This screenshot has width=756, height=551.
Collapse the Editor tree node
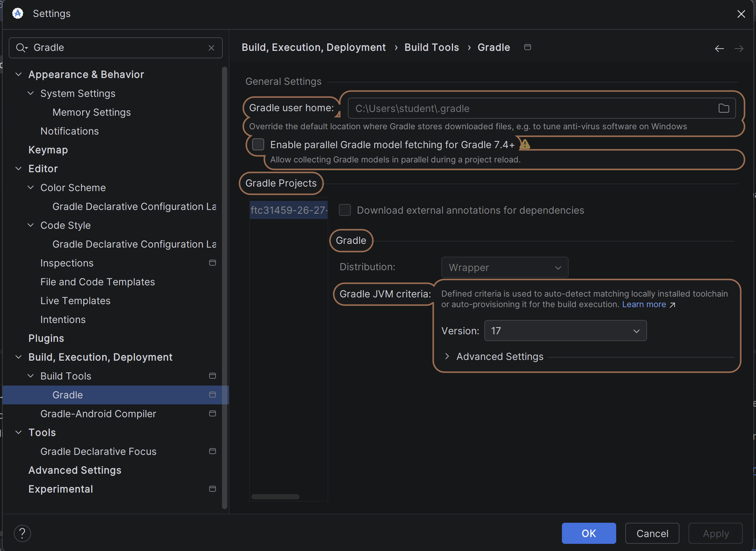pos(18,169)
